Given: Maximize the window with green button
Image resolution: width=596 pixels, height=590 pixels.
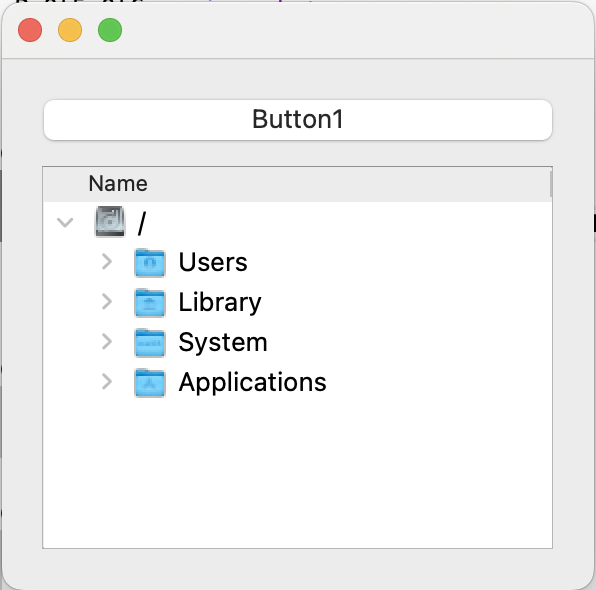Looking at the screenshot, I should pyautogui.click(x=110, y=30).
